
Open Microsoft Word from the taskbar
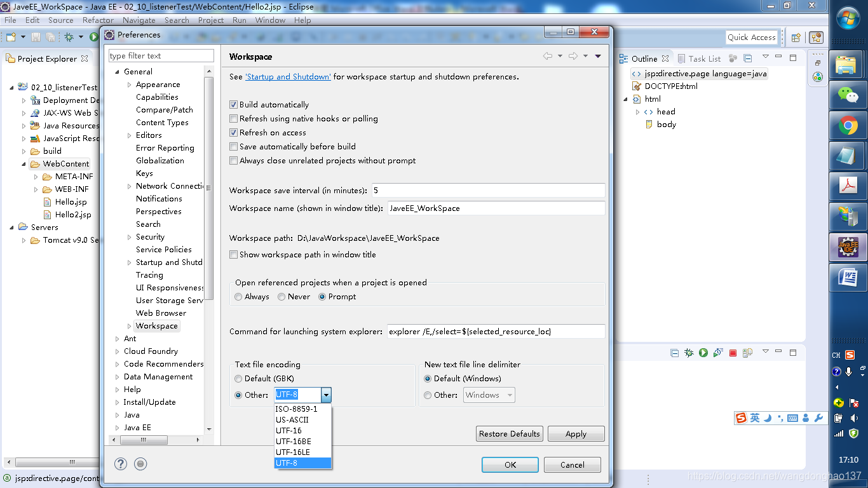pos(848,278)
